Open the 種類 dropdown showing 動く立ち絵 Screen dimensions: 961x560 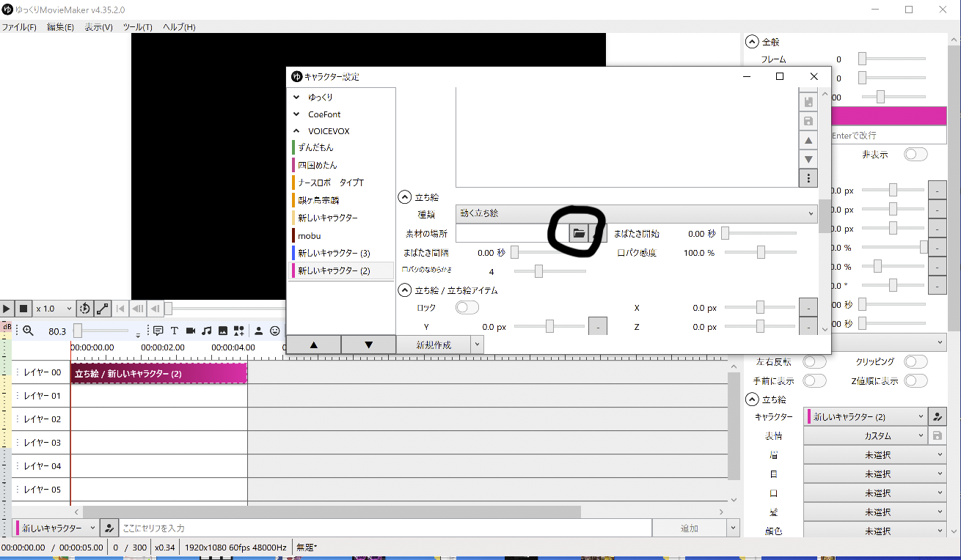[x=636, y=213]
